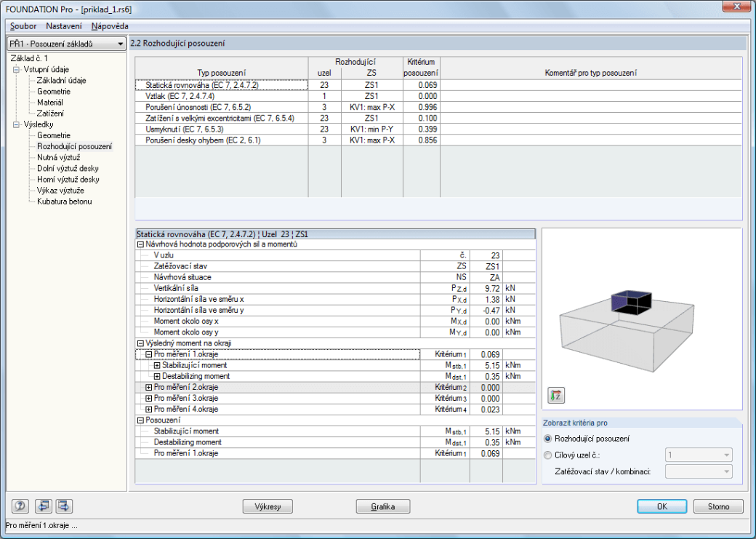Image resolution: width=756 pixels, height=539 pixels.
Task: Open the Zatěžovací stav / kombinaci combo box
Action: pos(699,471)
